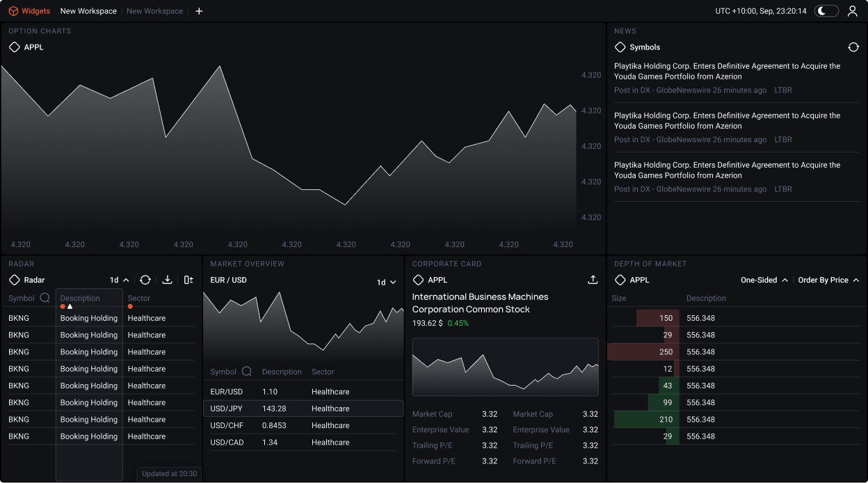Select the EUR/USD row
This screenshot has width=868, height=483.
point(303,392)
